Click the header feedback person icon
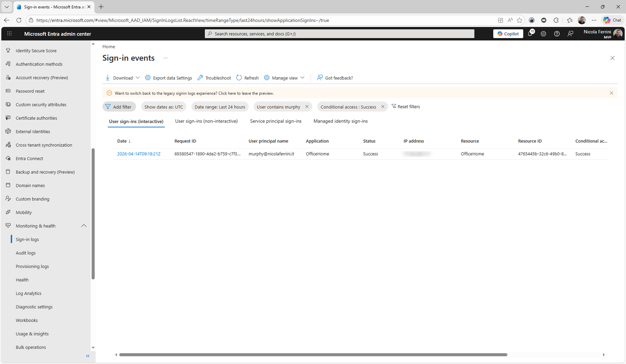 (570, 34)
